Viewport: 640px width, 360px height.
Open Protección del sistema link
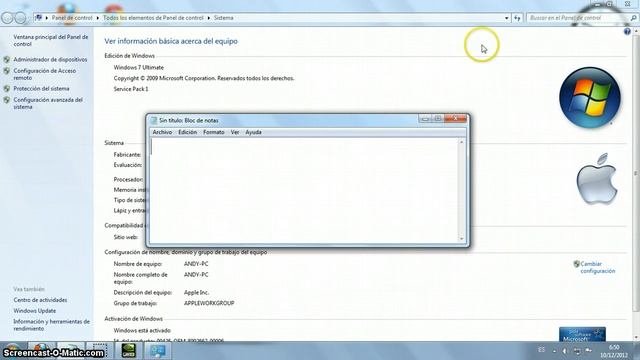(x=41, y=89)
